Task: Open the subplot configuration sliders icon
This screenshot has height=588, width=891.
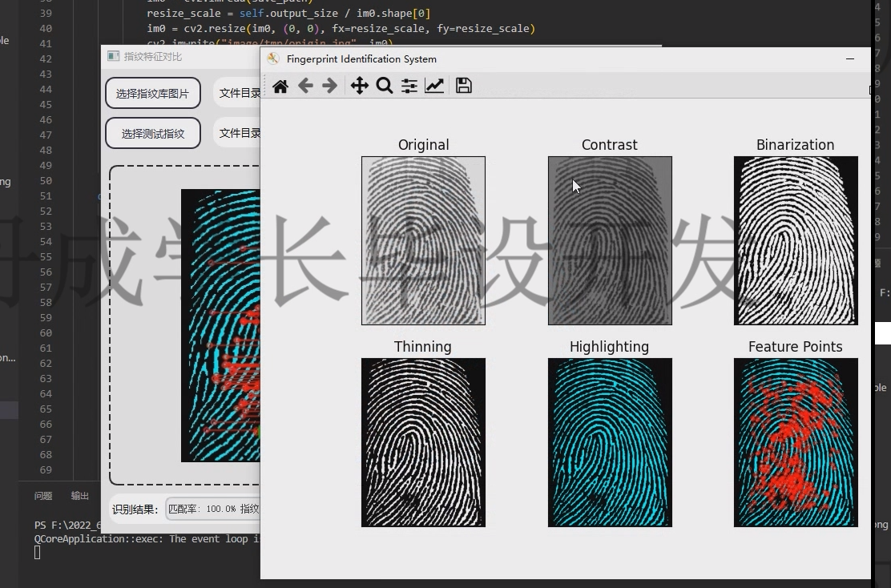Action: [x=409, y=86]
